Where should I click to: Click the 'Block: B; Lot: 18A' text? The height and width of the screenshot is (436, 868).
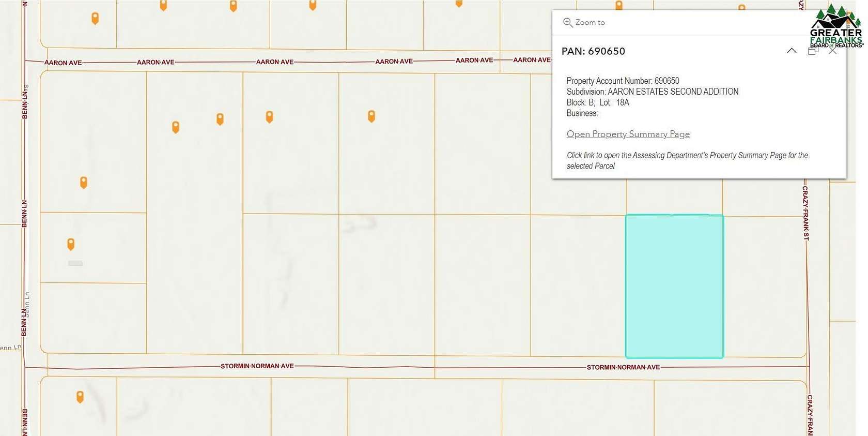click(x=598, y=102)
